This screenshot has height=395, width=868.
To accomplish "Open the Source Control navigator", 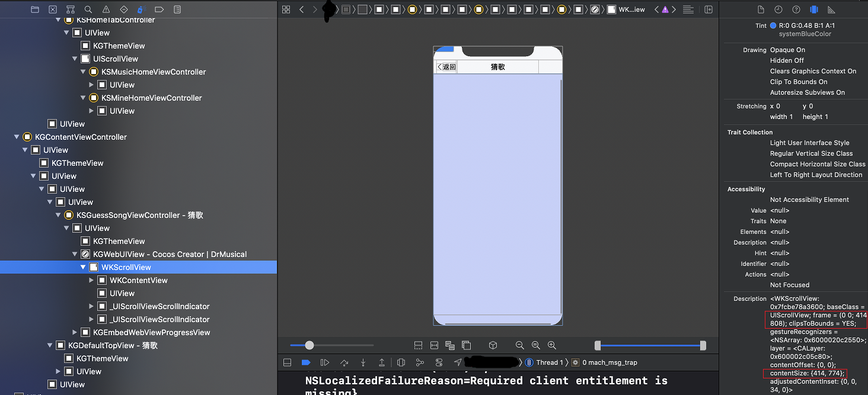I will (53, 9).
